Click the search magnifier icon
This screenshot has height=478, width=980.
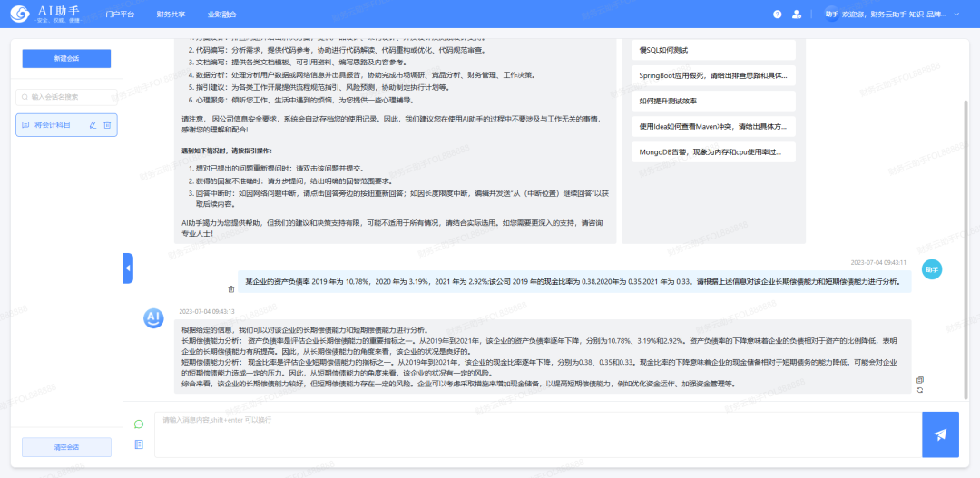[x=25, y=97]
